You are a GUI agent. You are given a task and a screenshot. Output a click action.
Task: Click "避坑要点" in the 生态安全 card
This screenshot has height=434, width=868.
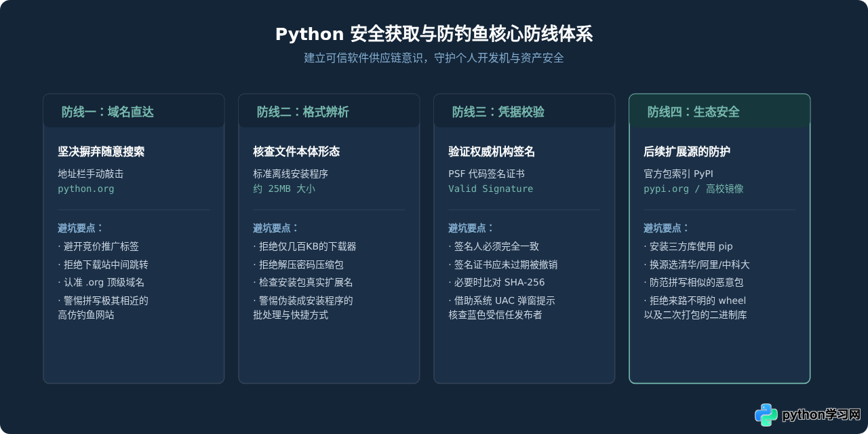(667, 228)
